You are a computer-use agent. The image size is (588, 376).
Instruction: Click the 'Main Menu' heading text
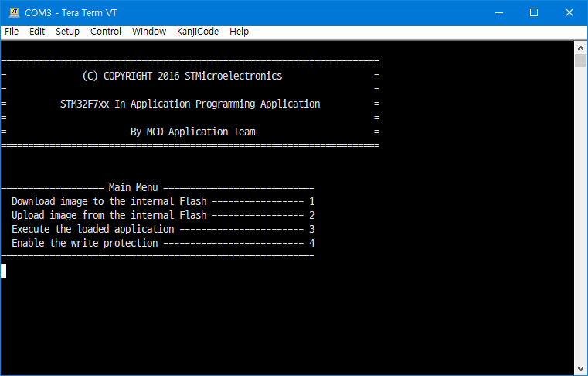[133, 187]
